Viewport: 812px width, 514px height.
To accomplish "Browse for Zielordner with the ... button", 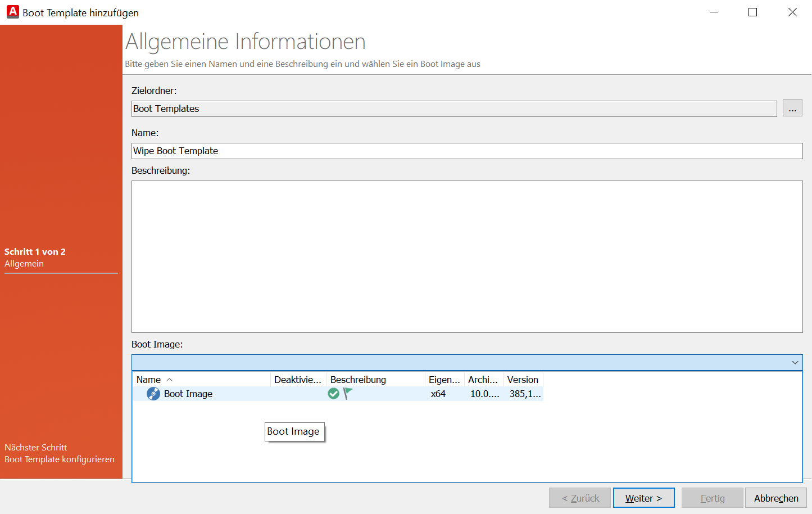I will point(792,108).
